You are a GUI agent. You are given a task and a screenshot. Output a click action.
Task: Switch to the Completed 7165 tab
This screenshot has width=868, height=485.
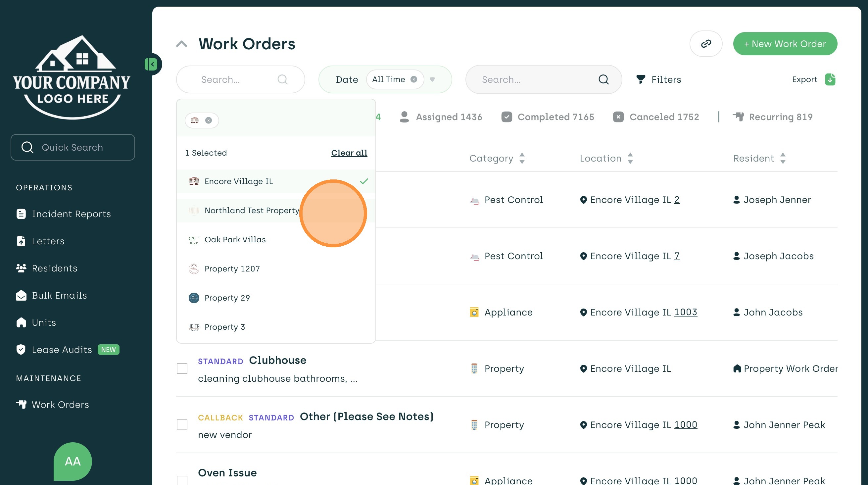pyautogui.click(x=548, y=117)
